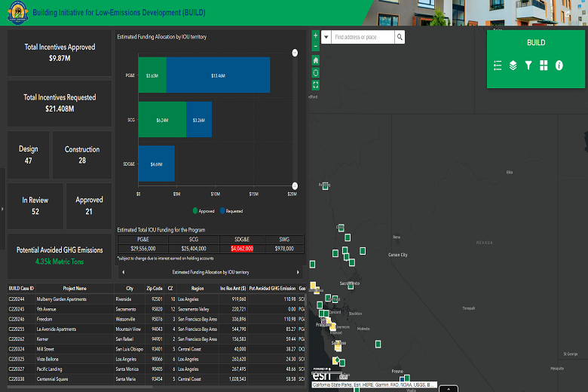Click the top chart zoom slider handle

click(x=295, y=53)
